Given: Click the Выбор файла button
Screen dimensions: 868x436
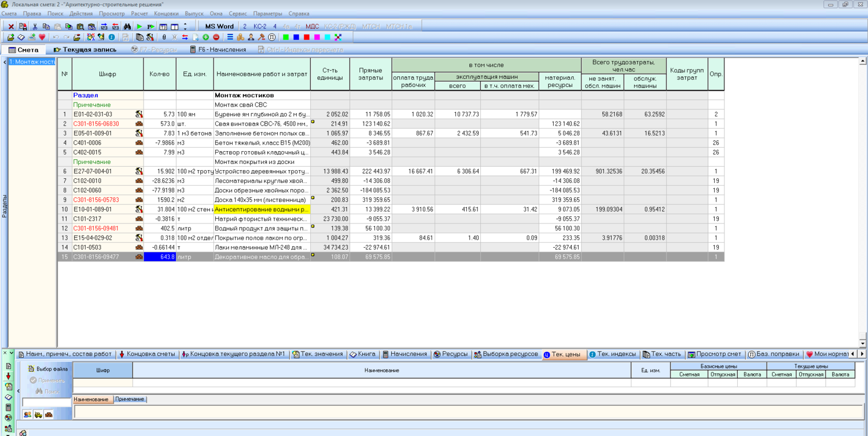Looking at the screenshot, I should click(x=47, y=369).
